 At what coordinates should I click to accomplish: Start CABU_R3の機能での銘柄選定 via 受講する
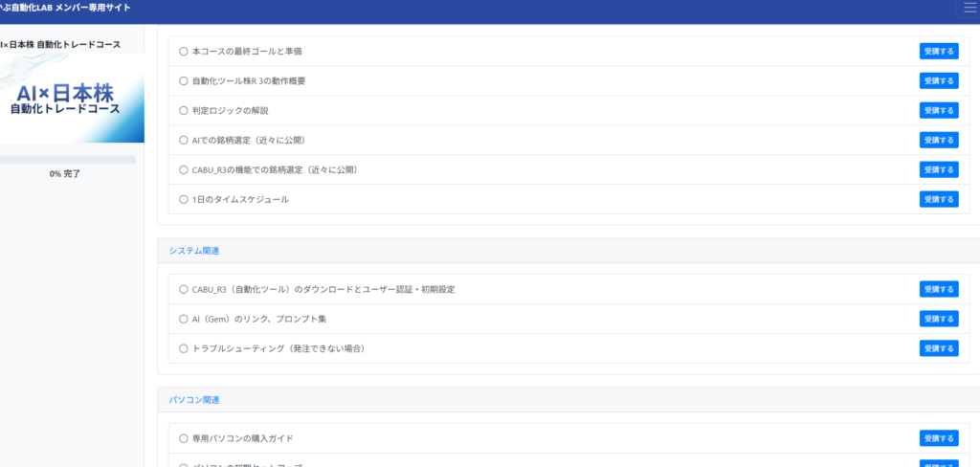(938, 169)
